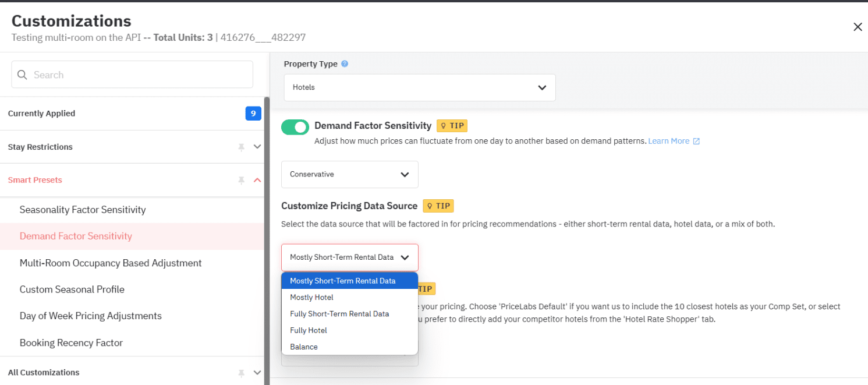Collapse the Smart Presets section
Viewport: 868px width, 385px height.
tap(257, 181)
